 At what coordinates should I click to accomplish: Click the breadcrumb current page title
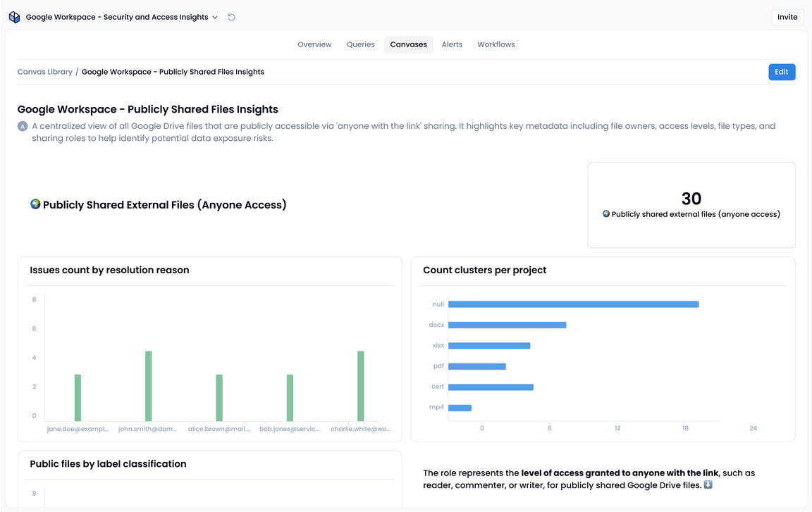click(173, 72)
